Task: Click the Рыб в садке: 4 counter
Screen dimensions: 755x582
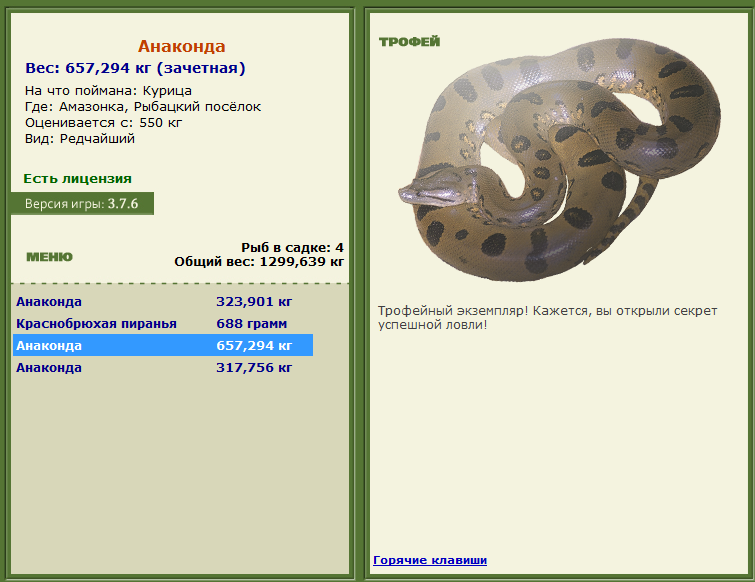Action: pyautogui.click(x=292, y=247)
